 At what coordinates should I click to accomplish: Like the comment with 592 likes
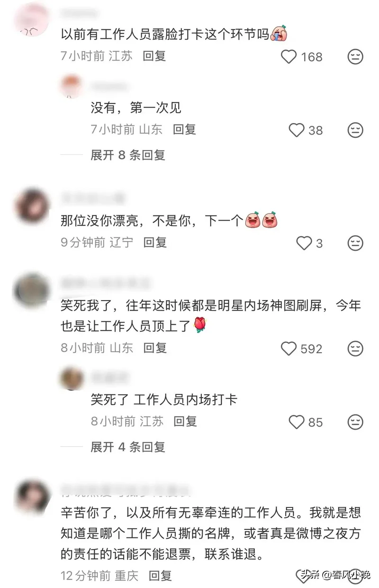289,349
